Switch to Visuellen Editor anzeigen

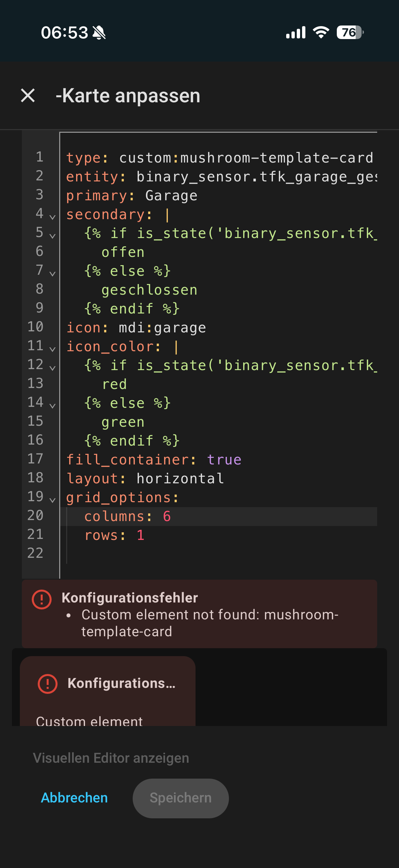pyautogui.click(x=111, y=758)
